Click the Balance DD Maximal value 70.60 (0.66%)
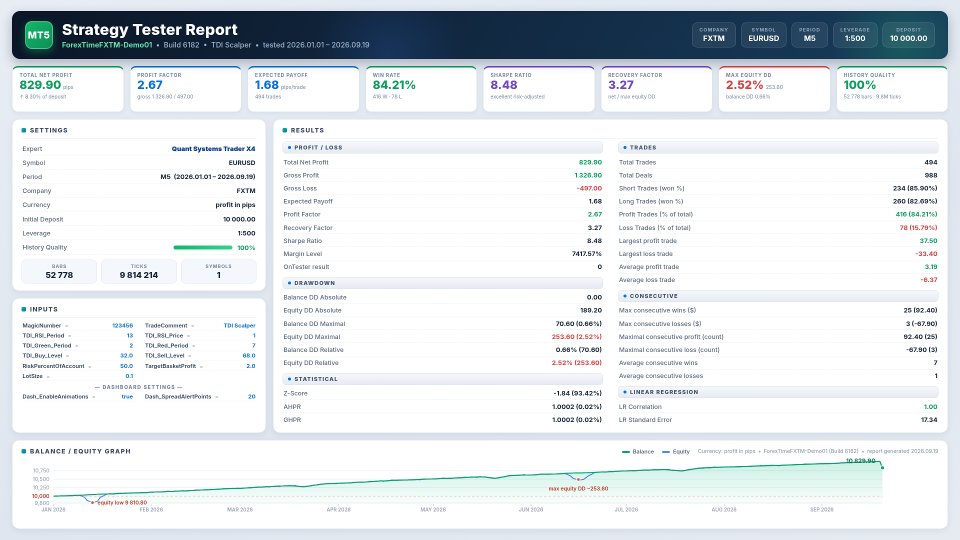Viewport: 960px width, 540px height. pyautogui.click(x=579, y=323)
